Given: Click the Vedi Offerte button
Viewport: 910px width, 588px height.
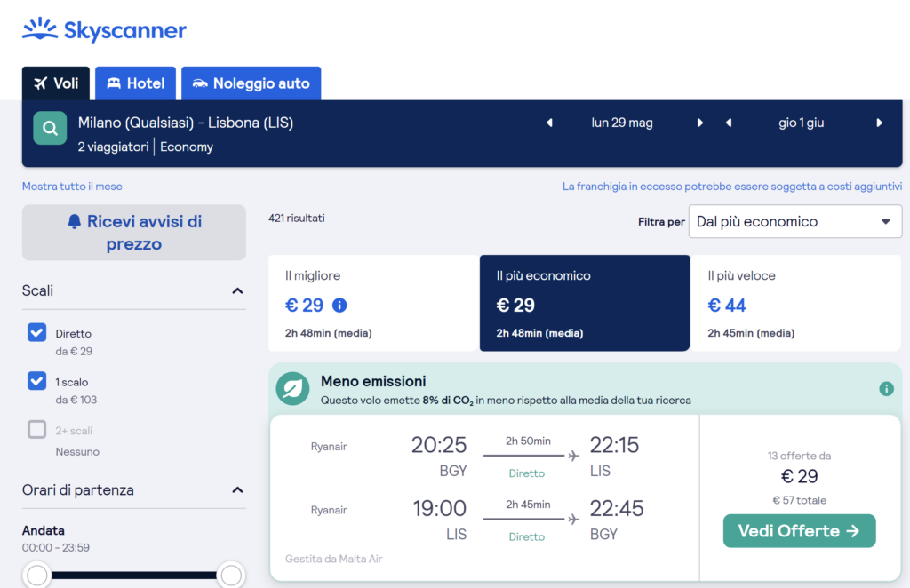Looking at the screenshot, I should [x=799, y=531].
